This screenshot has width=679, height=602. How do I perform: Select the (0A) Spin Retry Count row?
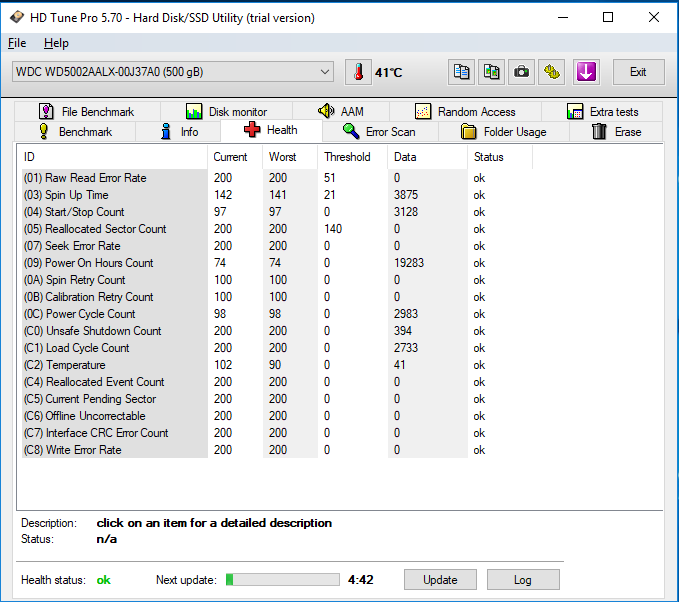tap(277, 280)
